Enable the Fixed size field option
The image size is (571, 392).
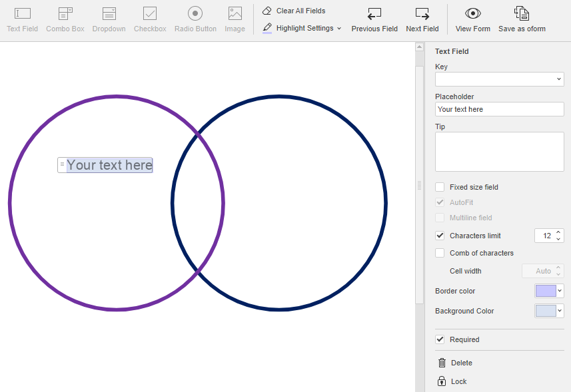click(x=439, y=187)
